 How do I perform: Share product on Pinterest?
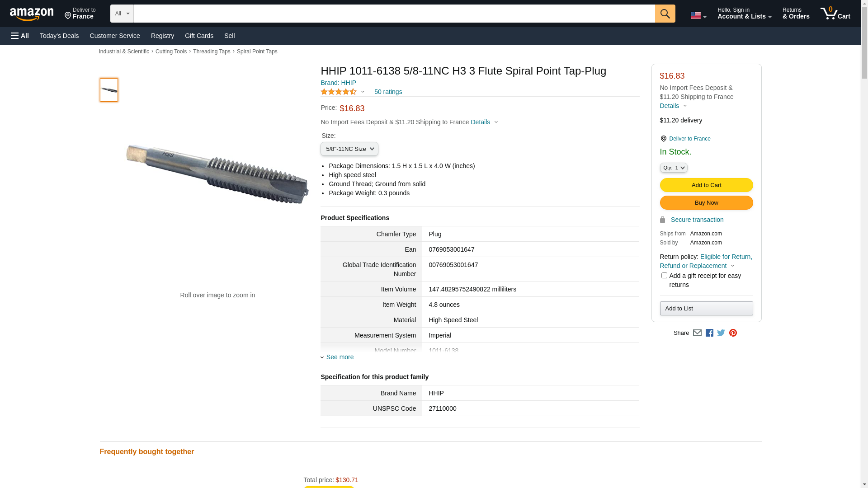pyautogui.click(x=733, y=333)
